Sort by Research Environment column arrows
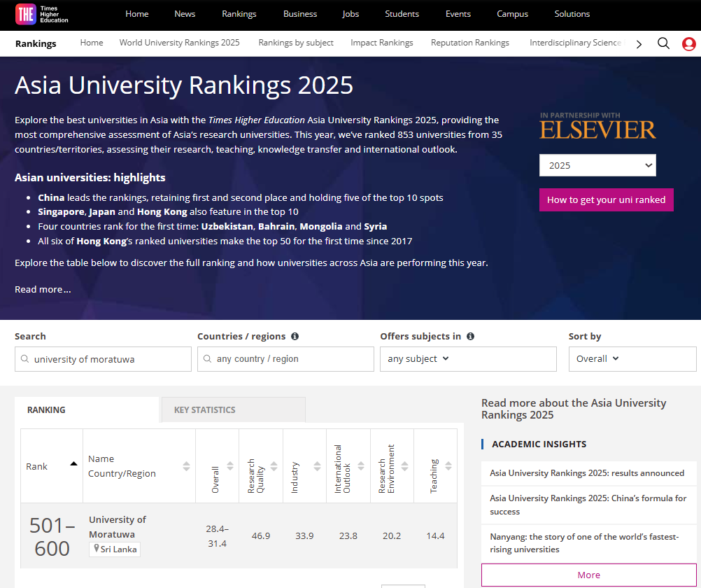 click(x=405, y=465)
